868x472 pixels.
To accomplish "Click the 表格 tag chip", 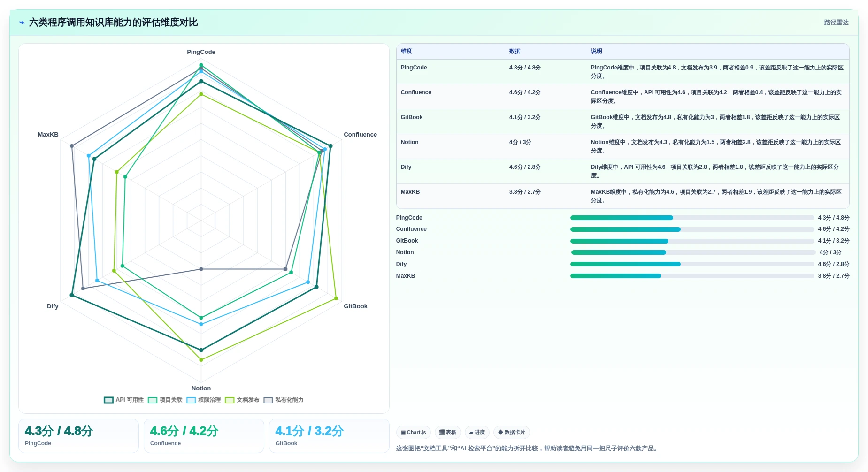I will point(448,433).
